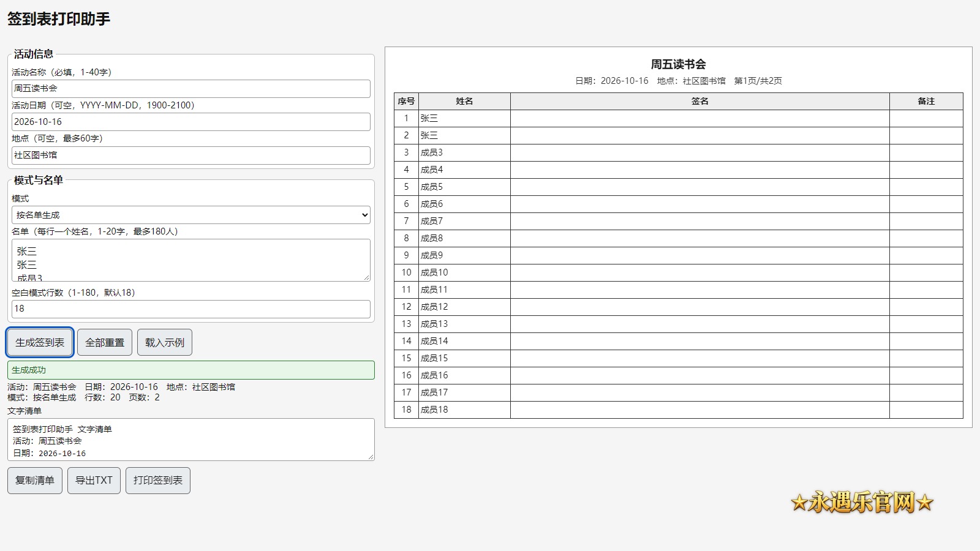This screenshot has width=980, height=551.
Task: Click the 成员10 name cell
Action: 464,273
